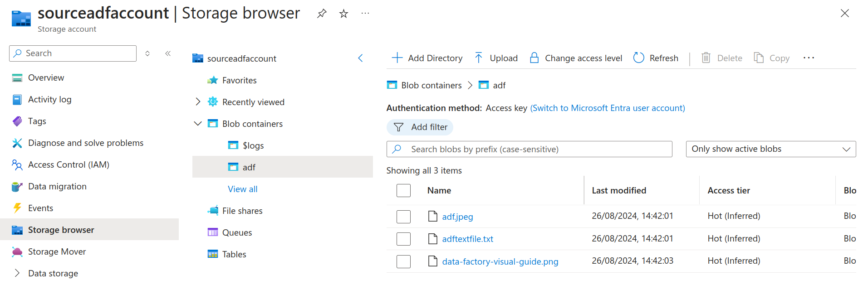Click the 'Showing all 3 items' text

coord(424,170)
